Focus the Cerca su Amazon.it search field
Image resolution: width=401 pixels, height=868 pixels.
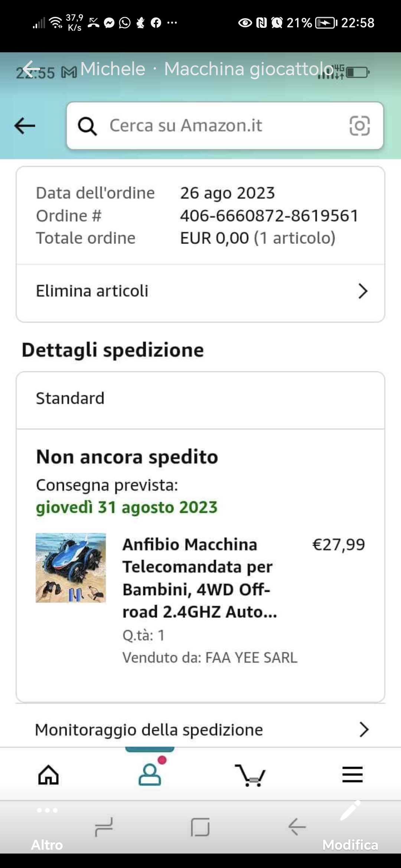[x=223, y=126]
